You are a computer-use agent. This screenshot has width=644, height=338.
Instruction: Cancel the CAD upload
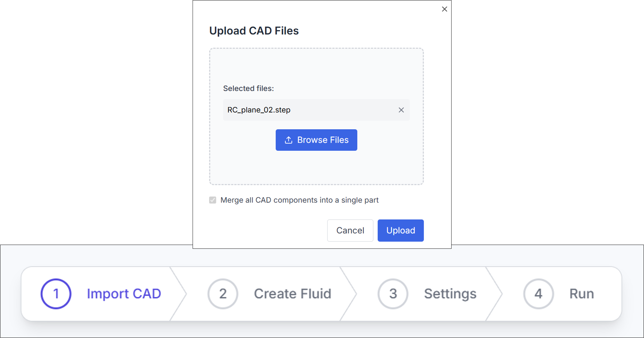(x=350, y=230)
